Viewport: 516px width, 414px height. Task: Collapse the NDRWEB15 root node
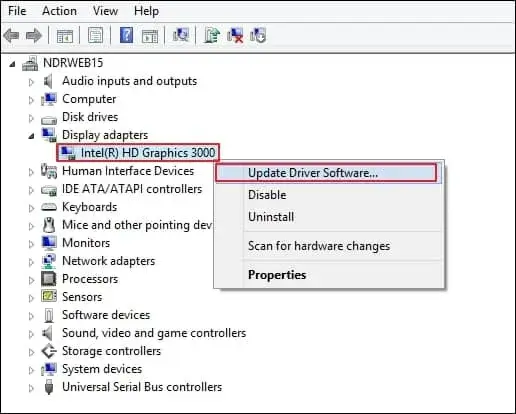tap(12, 64)
